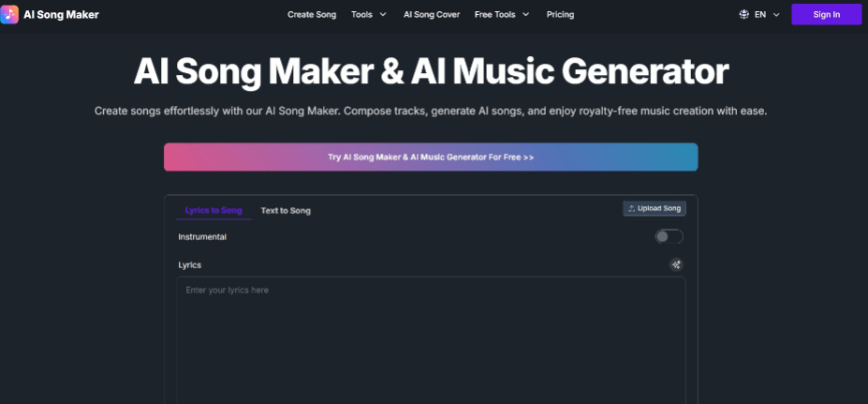Click the Try AI Song Maker For Free banner

click(x=431, y=157)
